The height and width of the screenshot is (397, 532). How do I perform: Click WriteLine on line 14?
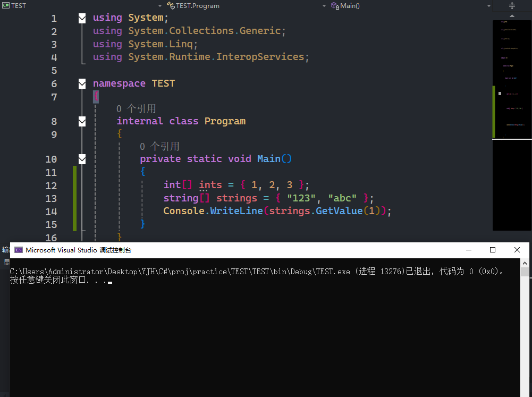[x=237, y=211]
